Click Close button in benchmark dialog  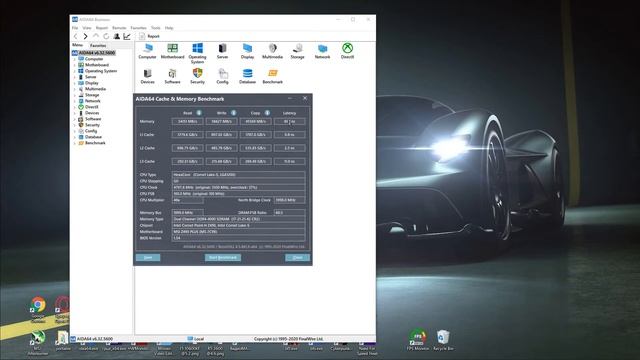click(x=298, y=258)
